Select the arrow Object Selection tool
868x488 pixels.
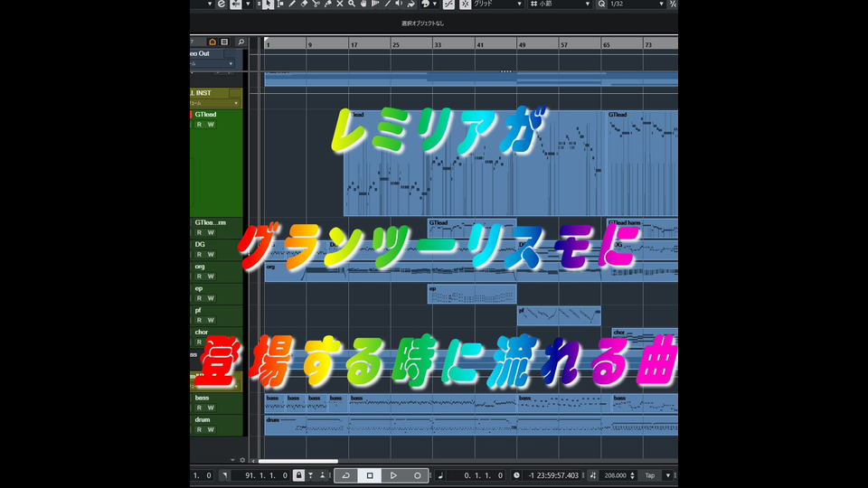269,5
